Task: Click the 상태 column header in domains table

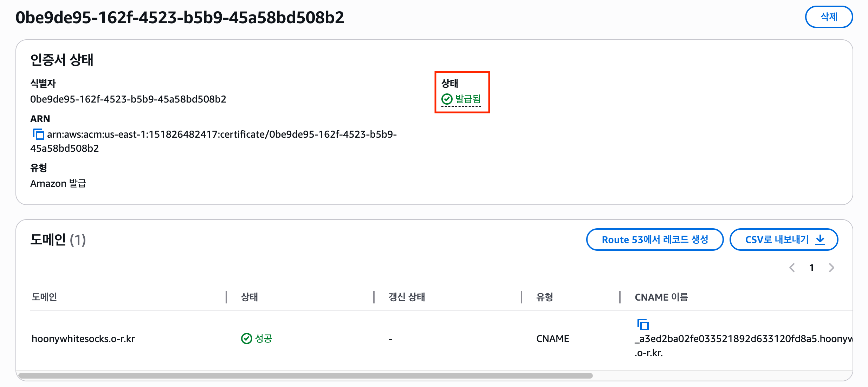Action: tap(250, 297)
